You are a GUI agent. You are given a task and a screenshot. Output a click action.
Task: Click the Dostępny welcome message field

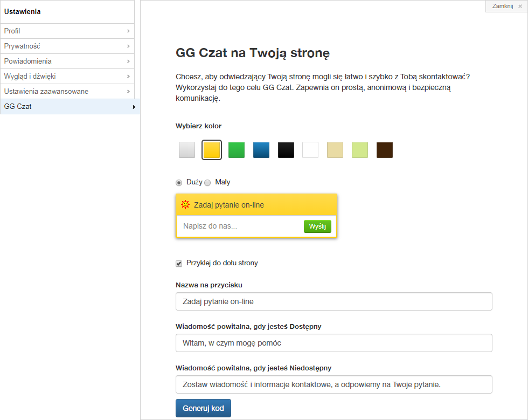click(x=334, y=343)
